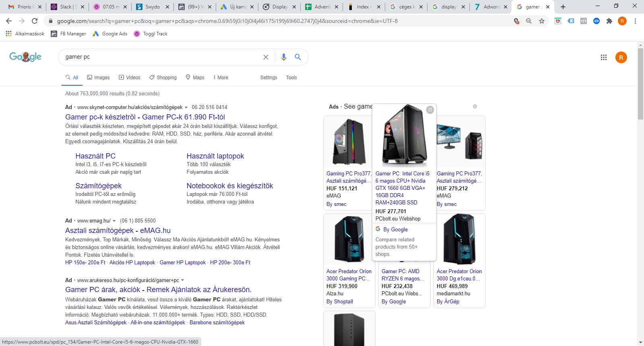Screen dimensions: 644x346
Task: Open Gamer PC: AMD RYZEN 6 magos listing
Action: click(x=402, y=275)
